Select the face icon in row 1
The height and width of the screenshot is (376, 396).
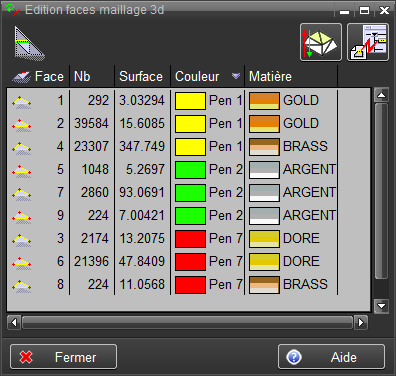pos(22,101)
